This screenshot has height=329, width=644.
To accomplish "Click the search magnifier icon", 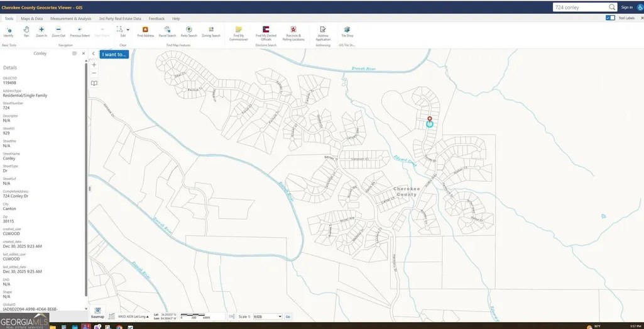I will point(612,8).
